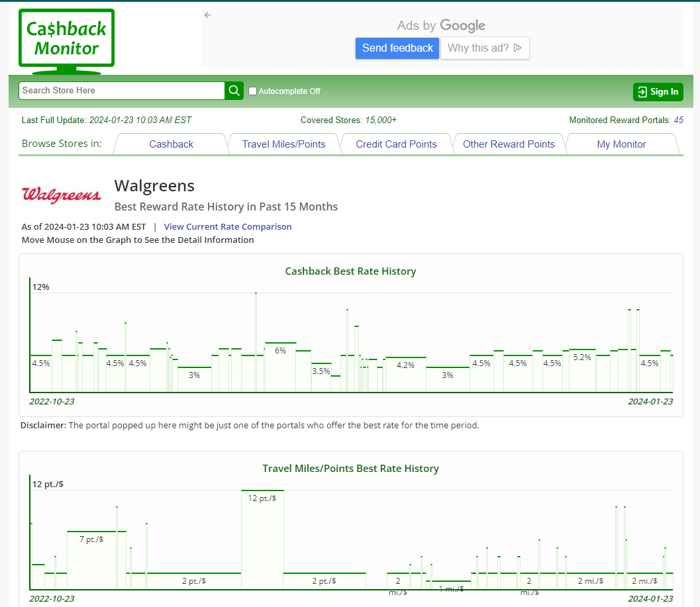Open View Current Rate Comparison link

[x=228, y=226]
